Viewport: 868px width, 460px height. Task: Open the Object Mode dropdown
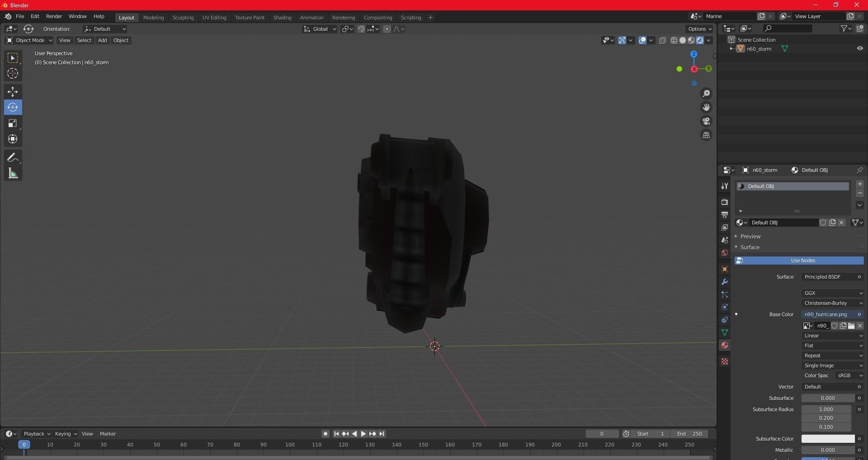29,40
